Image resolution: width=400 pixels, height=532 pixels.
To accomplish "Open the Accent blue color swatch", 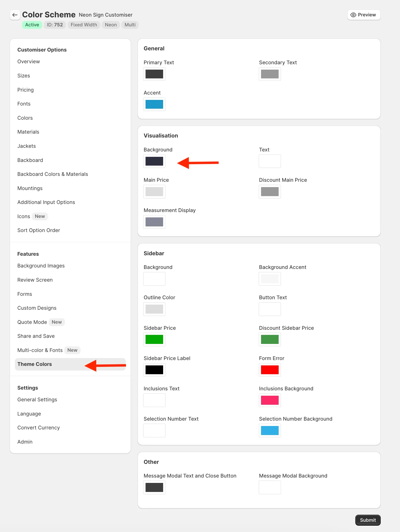I will tap(154, 104).
